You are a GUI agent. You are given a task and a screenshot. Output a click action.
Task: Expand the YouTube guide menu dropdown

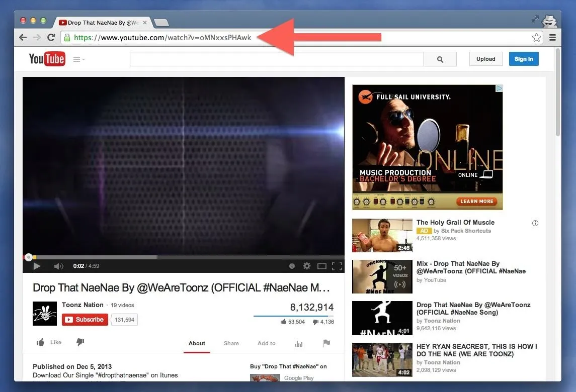pos(79,59)
